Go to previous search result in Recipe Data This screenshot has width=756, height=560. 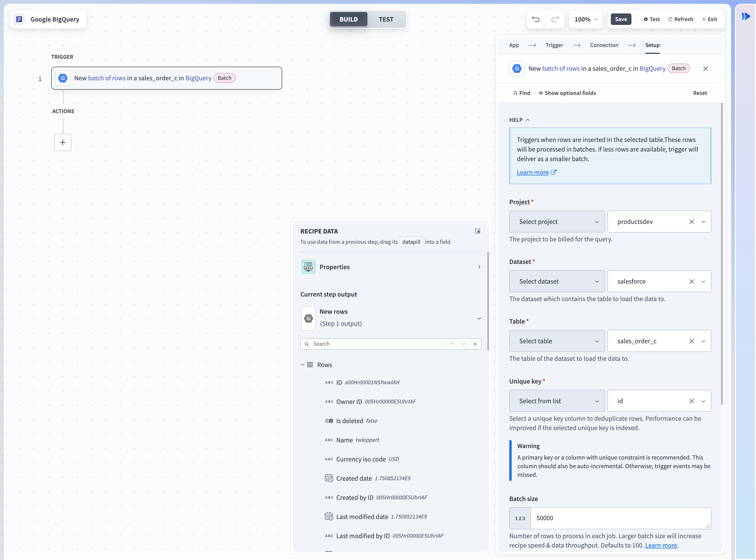tap(452, 344)
